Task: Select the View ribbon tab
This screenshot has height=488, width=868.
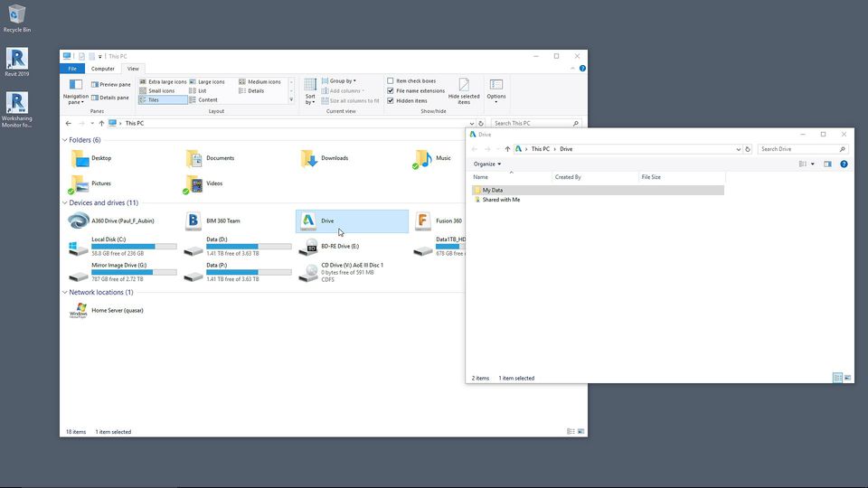Action: (x=133, y=69)
